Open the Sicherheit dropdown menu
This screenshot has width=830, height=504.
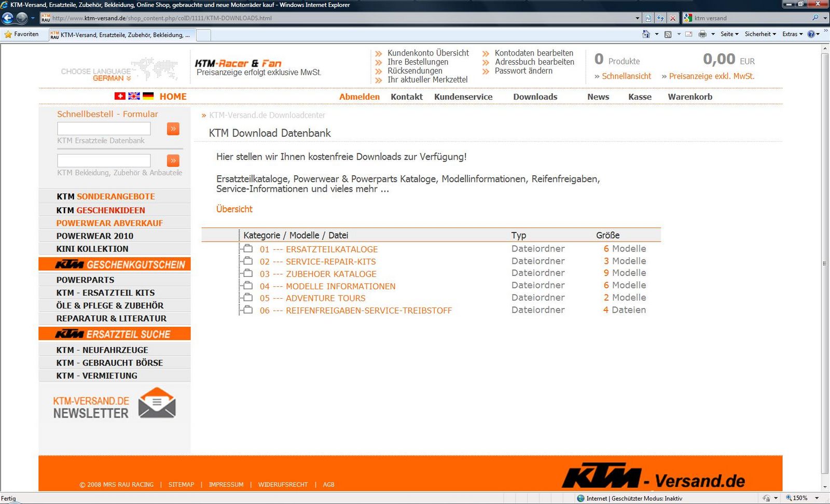coord(760,34)
